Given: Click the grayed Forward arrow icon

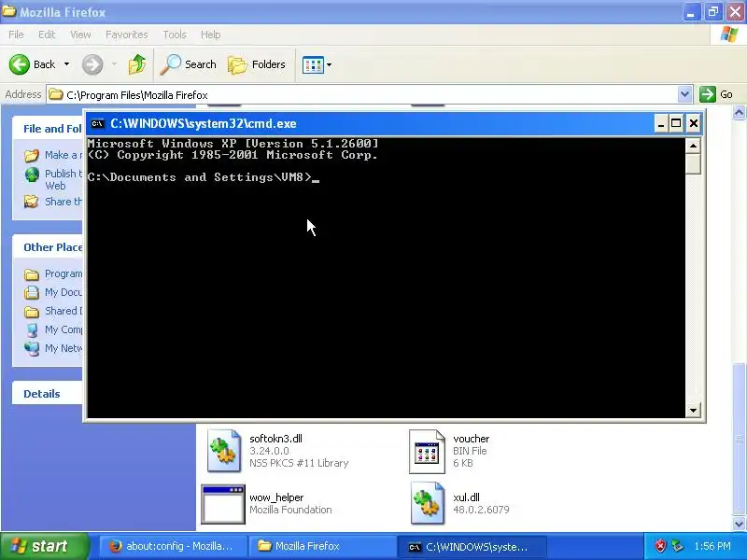Looking at the screenshot, I should pos(92,64).
